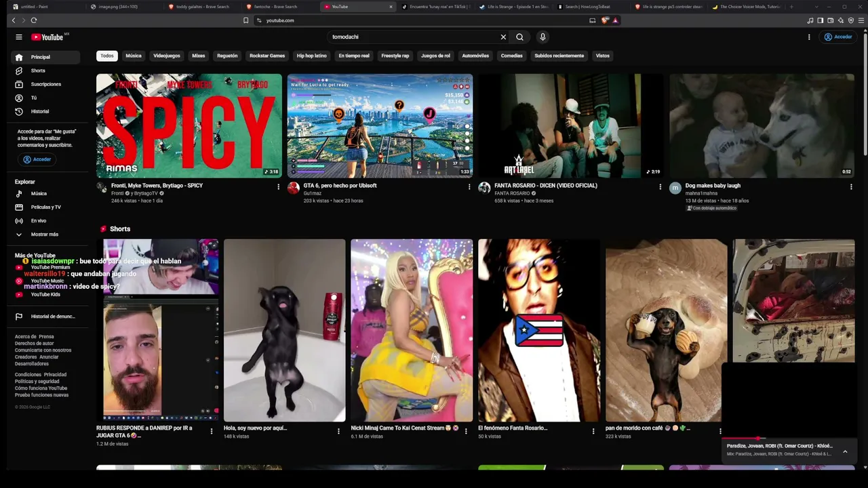Open the Música explore icon
Screen dimensions: 868x488
tap(19, 194)
